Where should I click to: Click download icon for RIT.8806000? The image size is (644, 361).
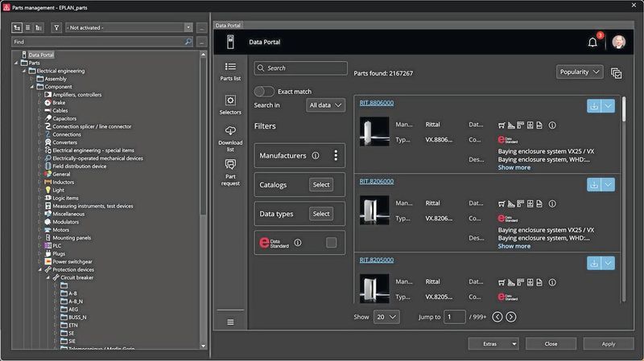594,106
